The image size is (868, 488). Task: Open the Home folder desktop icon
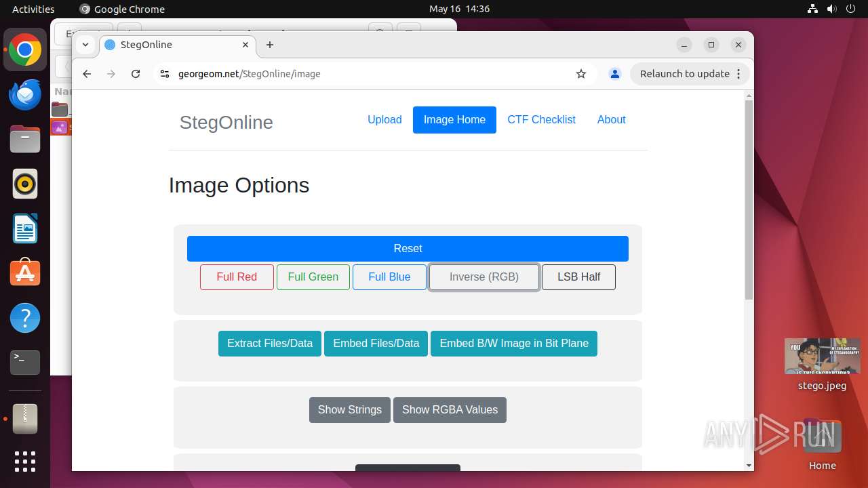[822, 444]
